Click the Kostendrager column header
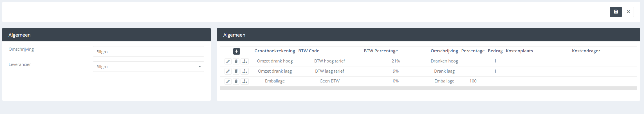 [x=586, y=51]
